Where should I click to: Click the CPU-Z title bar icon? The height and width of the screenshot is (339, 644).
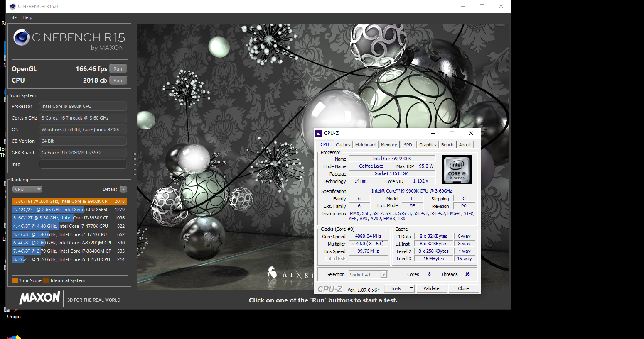click(x=319, y=133)
